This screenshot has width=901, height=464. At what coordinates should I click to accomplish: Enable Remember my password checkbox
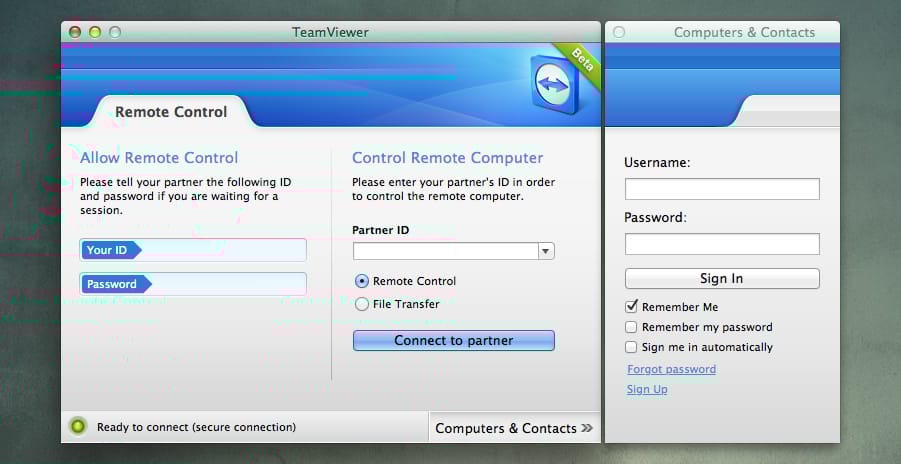coord(631,327)
